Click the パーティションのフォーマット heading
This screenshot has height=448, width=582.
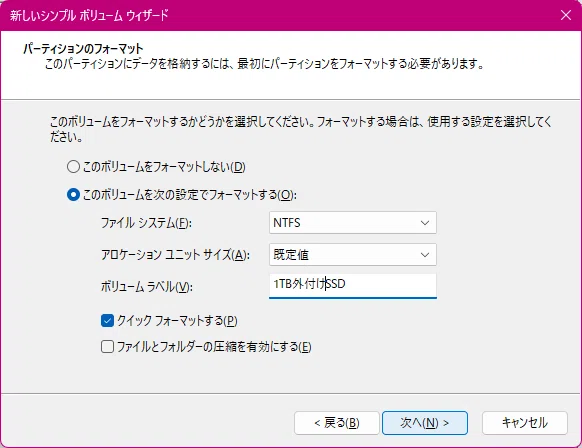tap(83, 49)
